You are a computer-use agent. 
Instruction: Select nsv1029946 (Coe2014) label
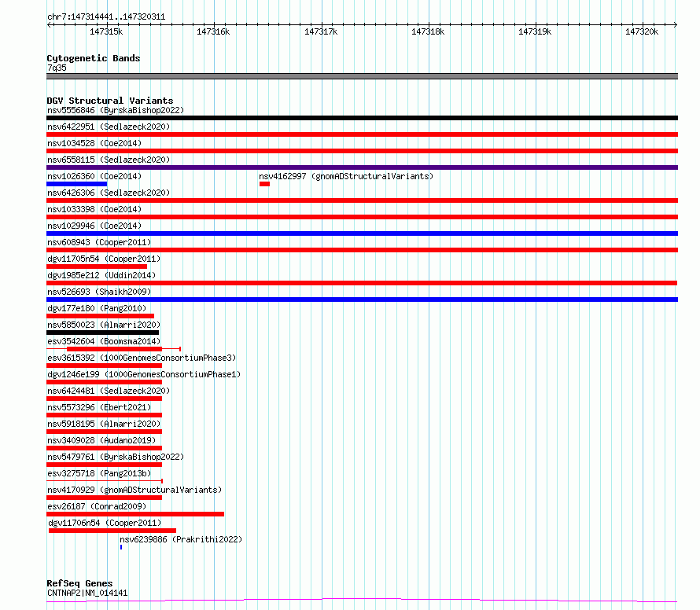(x=94, y=226)
